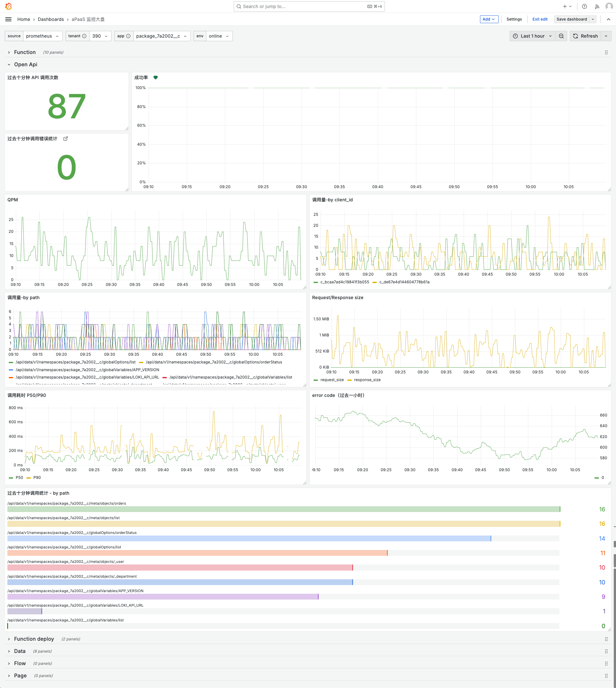Open dashboard Settings
616x688 pixels.
[x=514, y=19]
